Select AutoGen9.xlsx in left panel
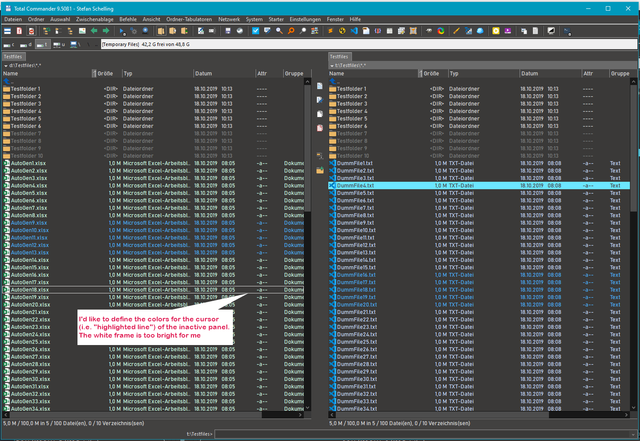The image size is (640, 441). [153, 223]
